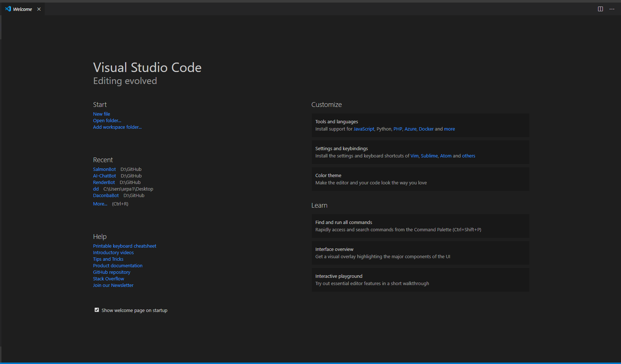Install Sublime keybindings link

(x=429, y=156)
